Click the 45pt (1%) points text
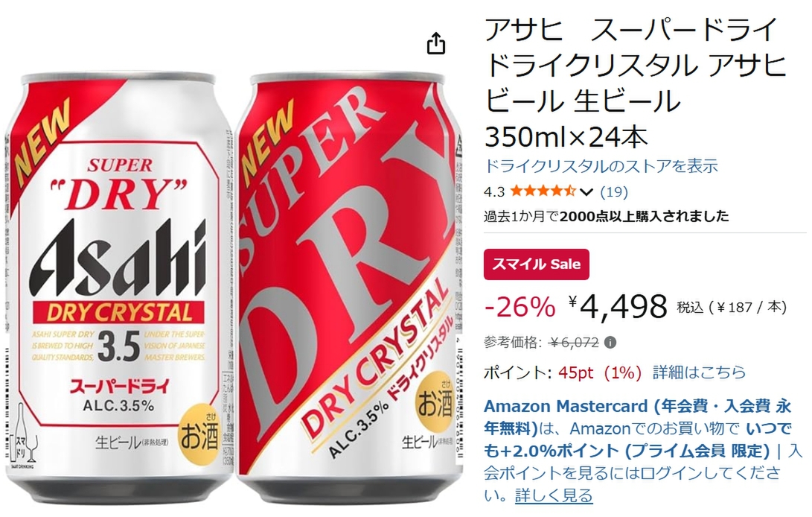The width and height of the screenshot is (812, 517). pyautogui.click(x=599, y=372)
